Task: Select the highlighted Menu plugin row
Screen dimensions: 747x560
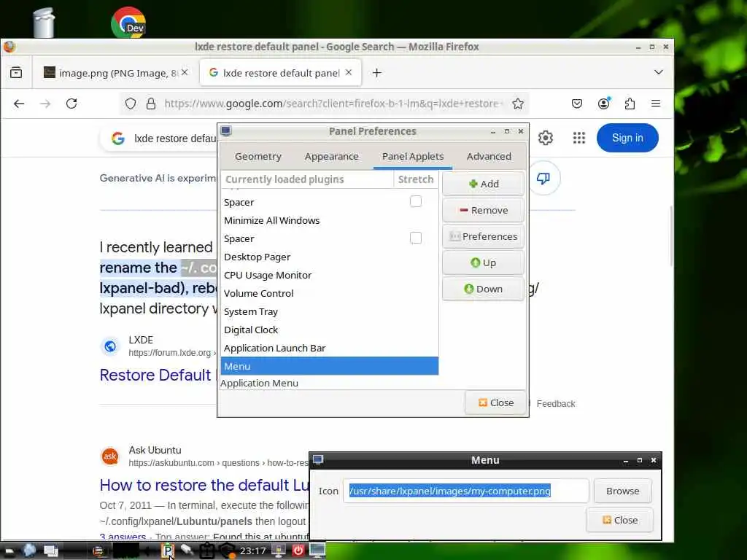Action: pyautogui.click(x=329, y=366)
